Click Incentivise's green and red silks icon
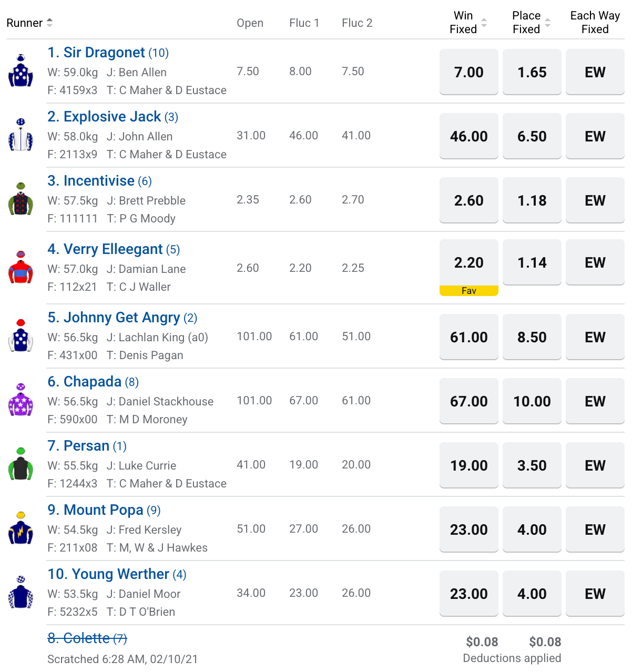The width and height of the screenshot is (632, 672). tap(21, 199)
